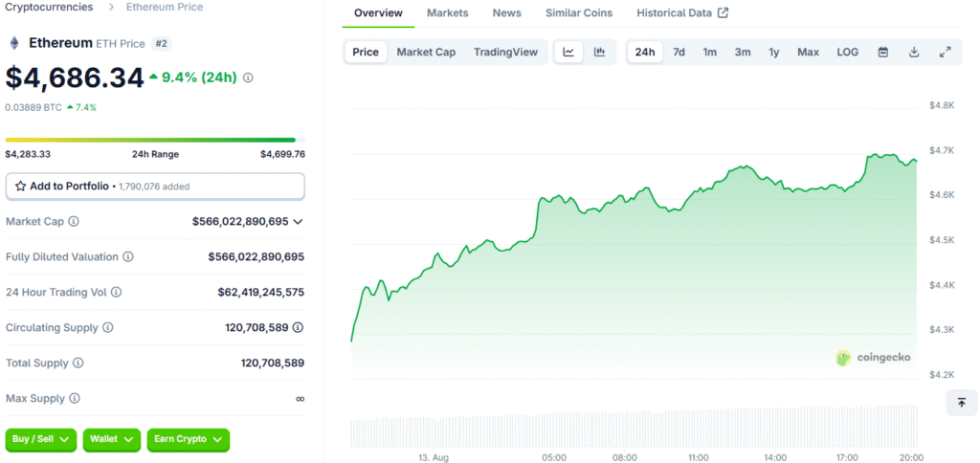This screenshot has height=463, width=980.
Task: Click the Ethereum logo icon
Action: pyautogui.click(x=13, y=43)
